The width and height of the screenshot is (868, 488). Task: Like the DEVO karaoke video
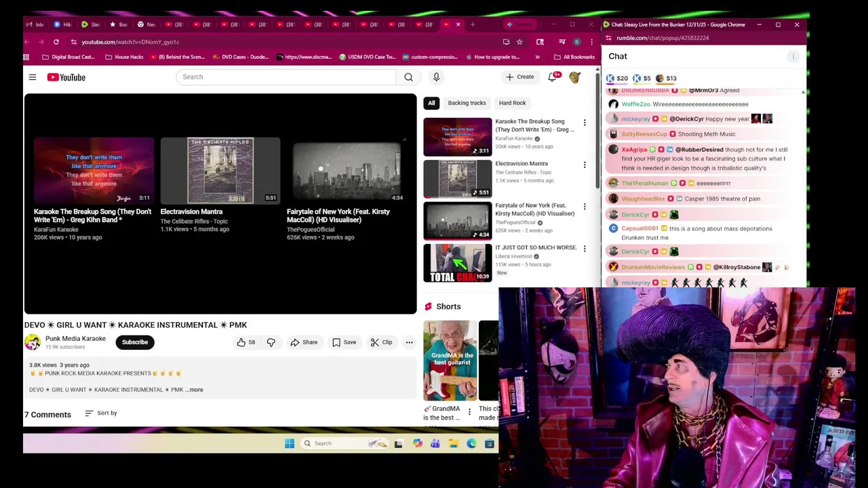(245, 342)
